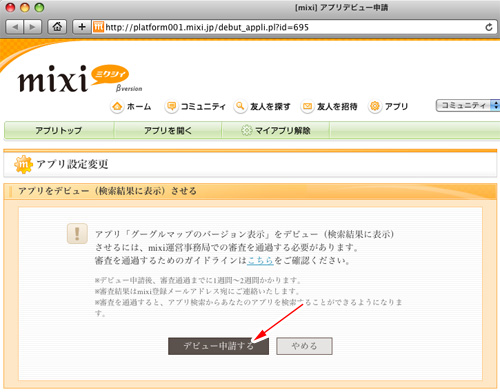Open the ホーム navigation link
The width and height of the screenshot is (500, 392).
coord(139,107)
